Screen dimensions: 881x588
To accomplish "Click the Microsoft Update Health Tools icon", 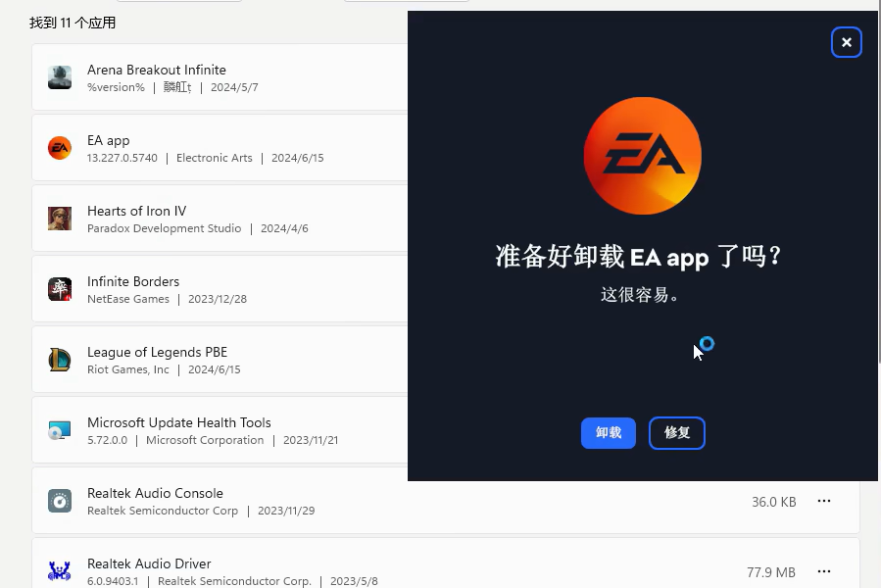I will pos(60,430).
